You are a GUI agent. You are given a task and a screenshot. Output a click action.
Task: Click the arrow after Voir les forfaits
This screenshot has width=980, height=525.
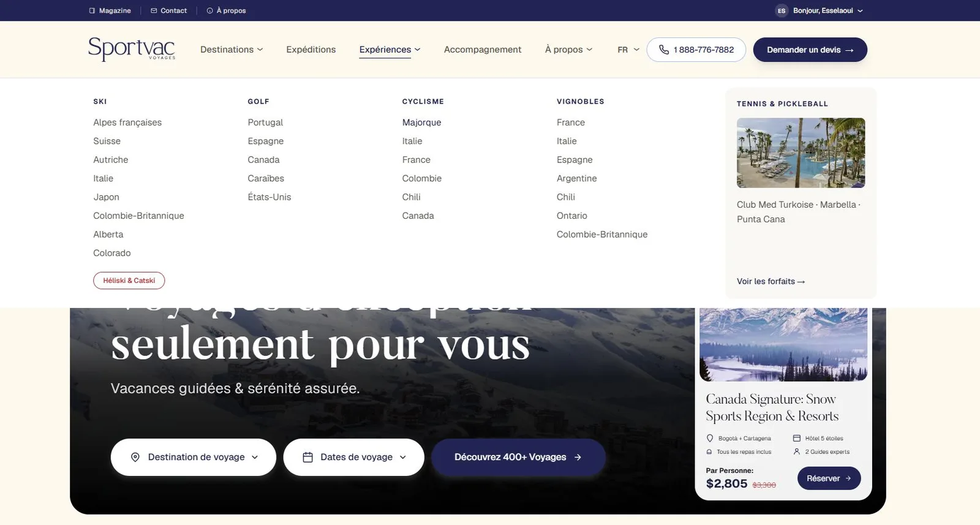801,282
